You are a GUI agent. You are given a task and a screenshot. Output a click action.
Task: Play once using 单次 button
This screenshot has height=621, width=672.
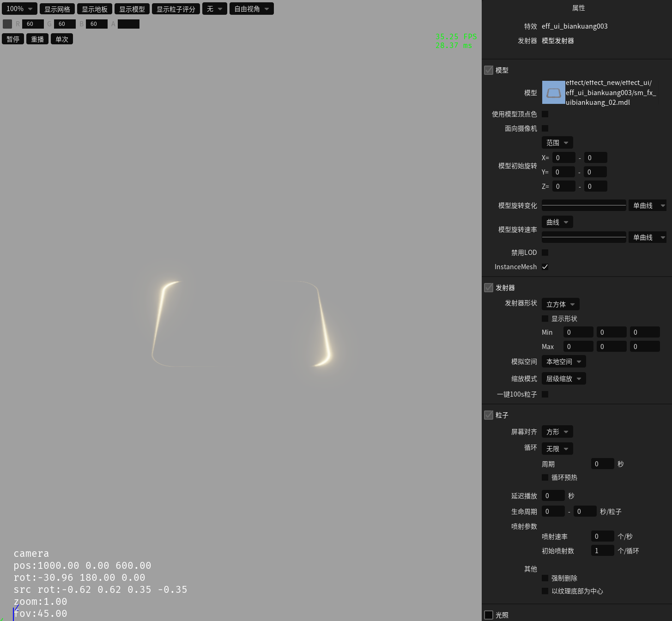coord(62,39)
